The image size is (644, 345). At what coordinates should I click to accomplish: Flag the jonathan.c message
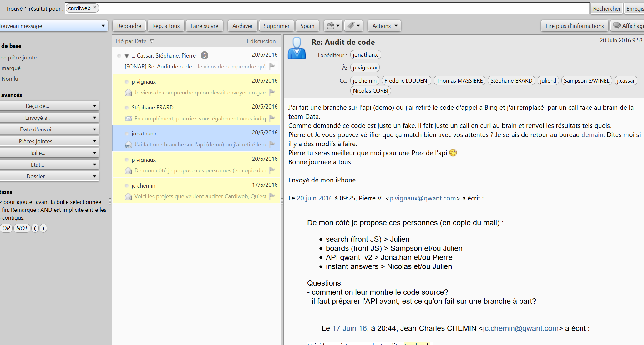[x=272, y=144]
